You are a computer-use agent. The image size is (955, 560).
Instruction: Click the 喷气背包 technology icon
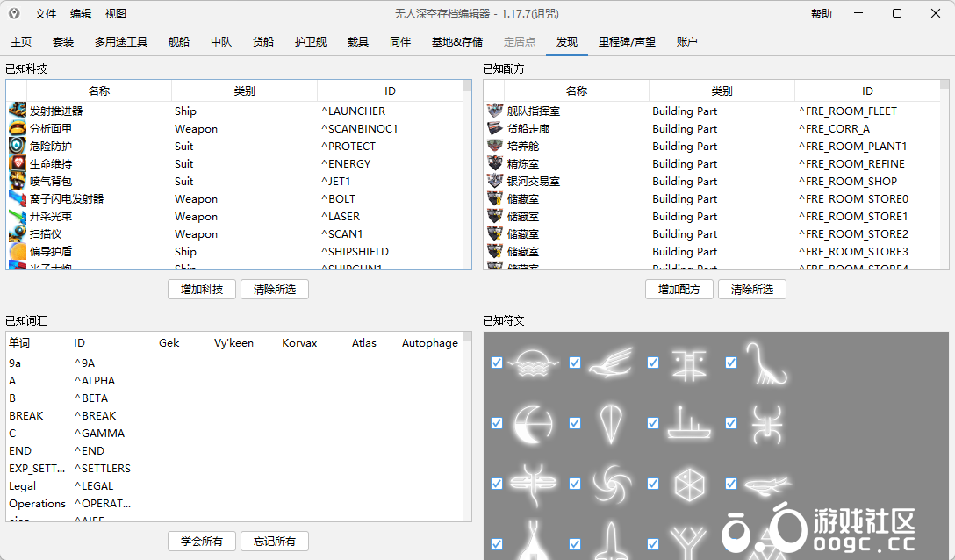[x=18, y=181]
